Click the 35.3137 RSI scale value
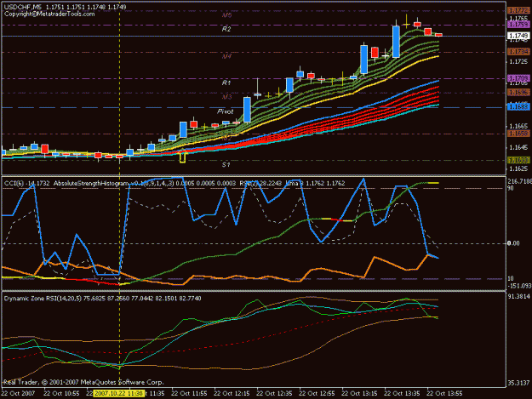 518,383
